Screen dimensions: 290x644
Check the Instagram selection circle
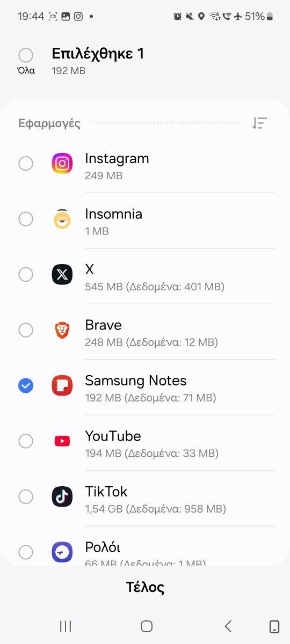(x=26, y=163)
